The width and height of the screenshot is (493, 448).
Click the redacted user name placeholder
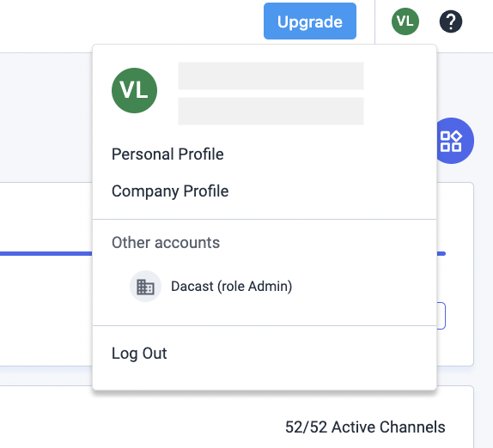[271, 76]
